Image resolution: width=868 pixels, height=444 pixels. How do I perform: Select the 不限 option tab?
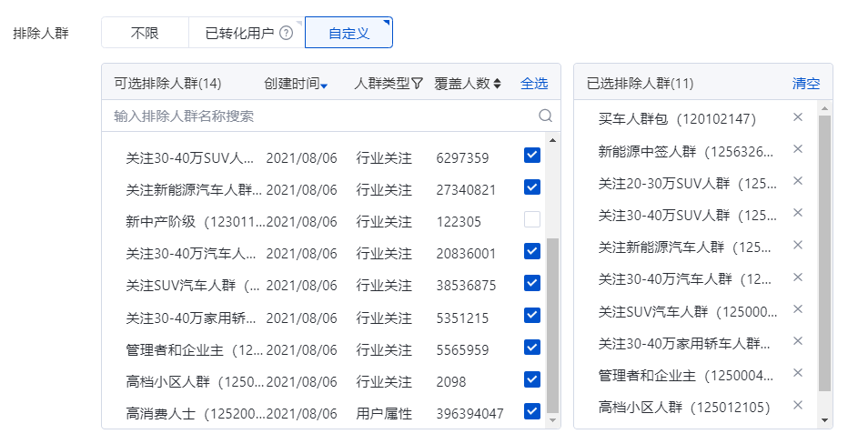145,33
